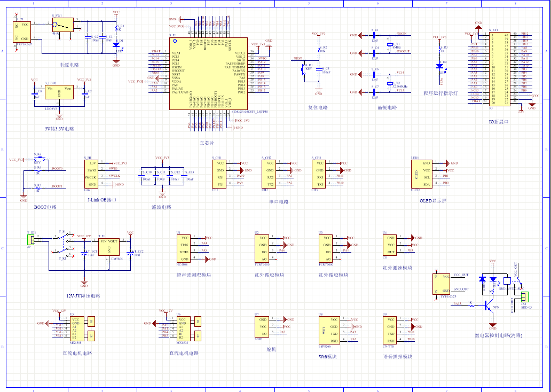Select the U6 MX1508 motor driver block

click(x=184, y=328)
